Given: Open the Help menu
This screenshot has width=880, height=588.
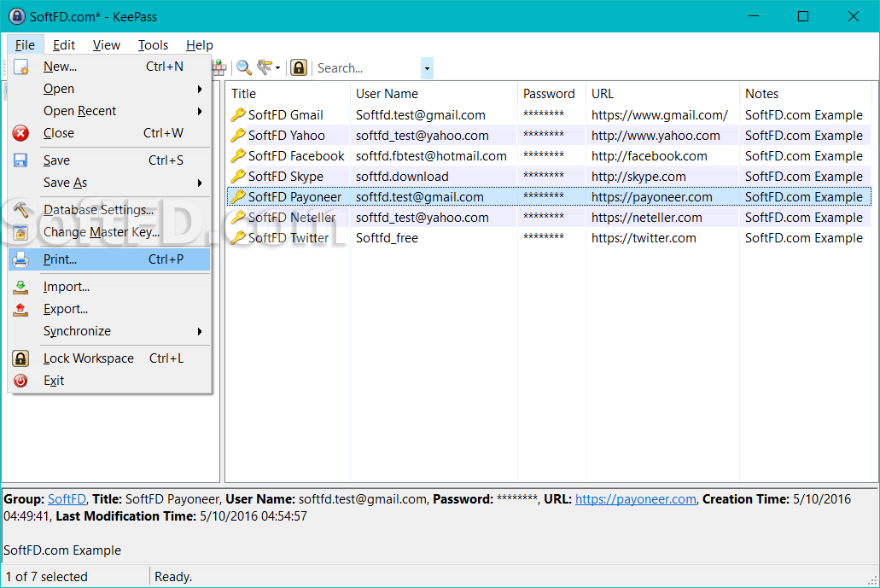Looking at the screenshot, I should [x=199, y=45].
